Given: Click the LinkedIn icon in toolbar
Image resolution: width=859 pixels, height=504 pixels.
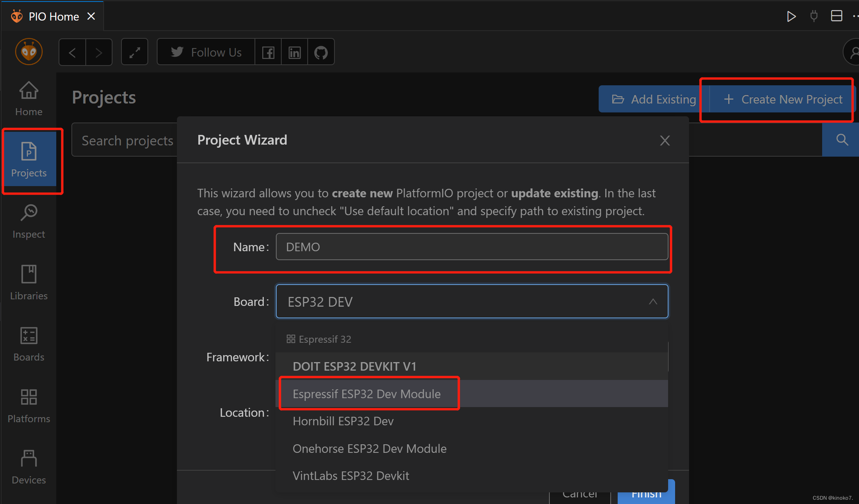Looking at the screenshot, I should tap(294, 52).
